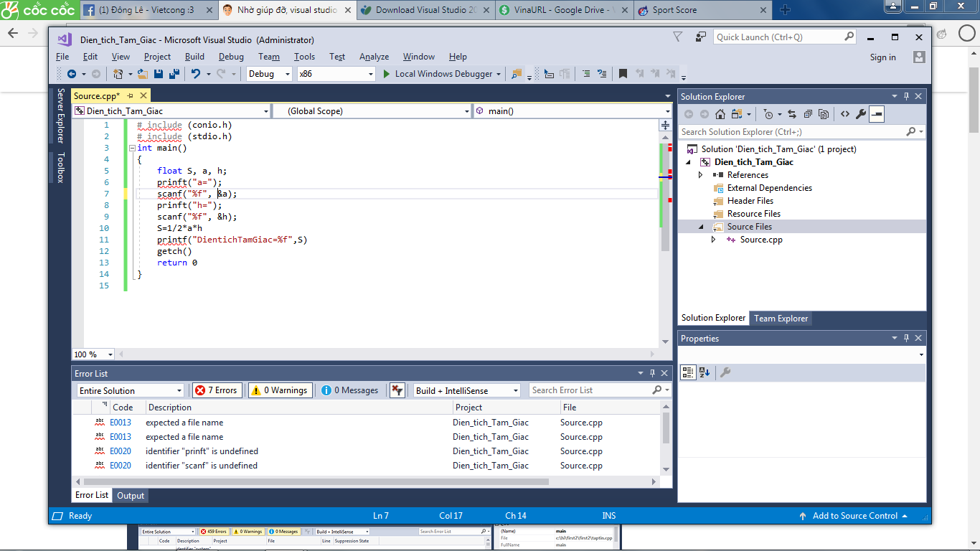980x551 pixels.
Task: Click the New Project toolbar icon
Action: (118, 74)
